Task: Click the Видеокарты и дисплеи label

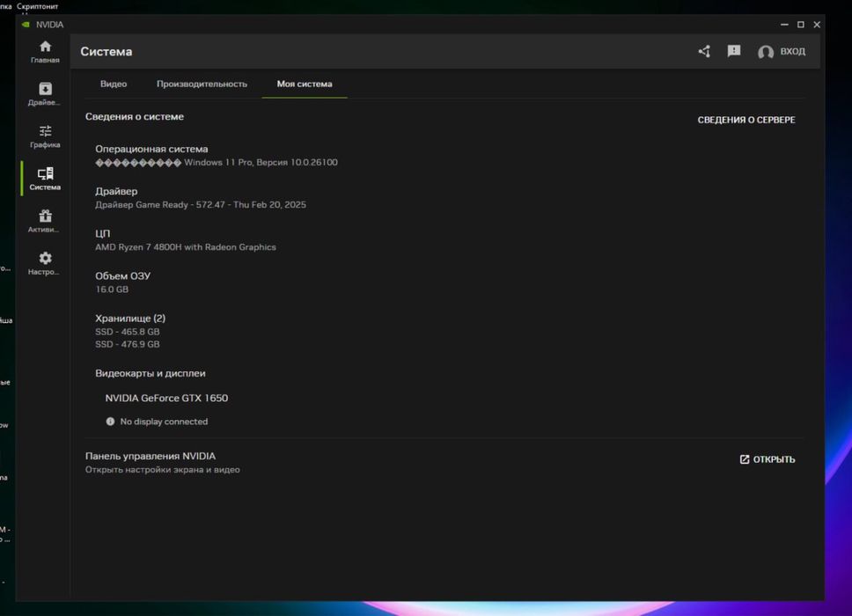Action: [x=150, y=374]
